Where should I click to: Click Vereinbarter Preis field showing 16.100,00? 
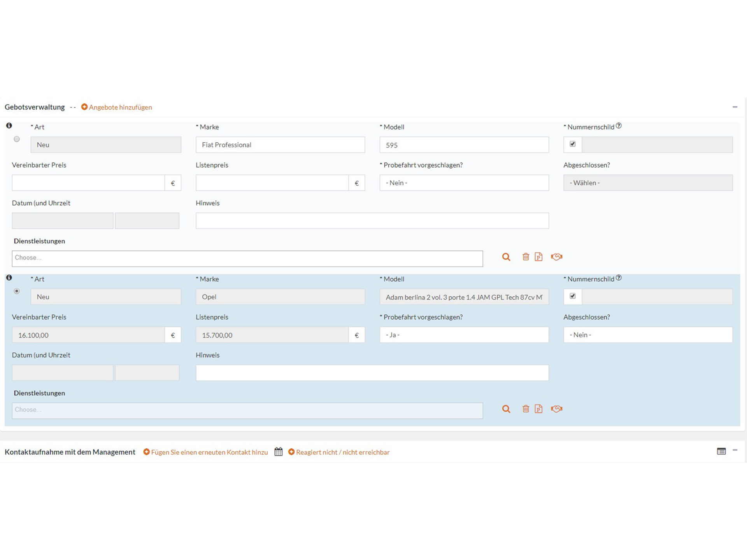(x=88, y=335)
